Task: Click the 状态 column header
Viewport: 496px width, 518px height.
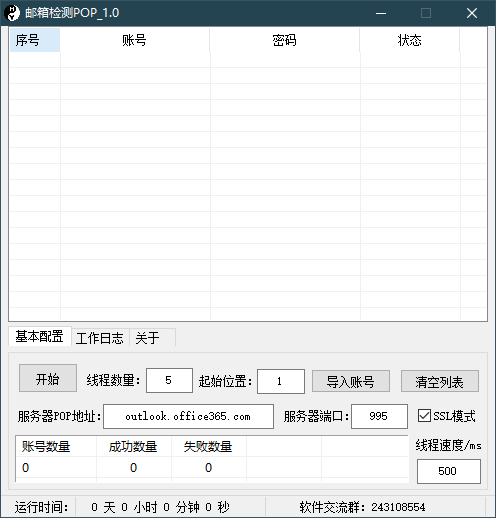Action: coord(410,40)
